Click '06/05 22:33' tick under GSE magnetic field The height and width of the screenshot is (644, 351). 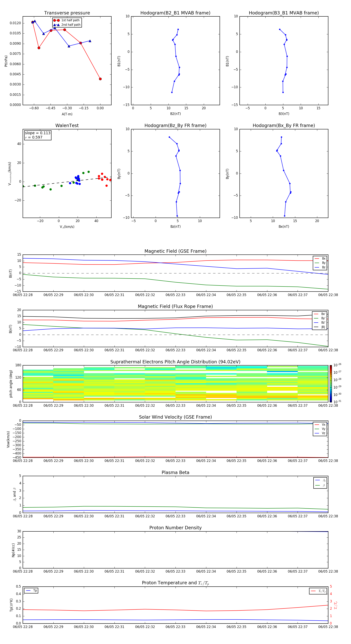pyautogui.click(x=175, y=295)
